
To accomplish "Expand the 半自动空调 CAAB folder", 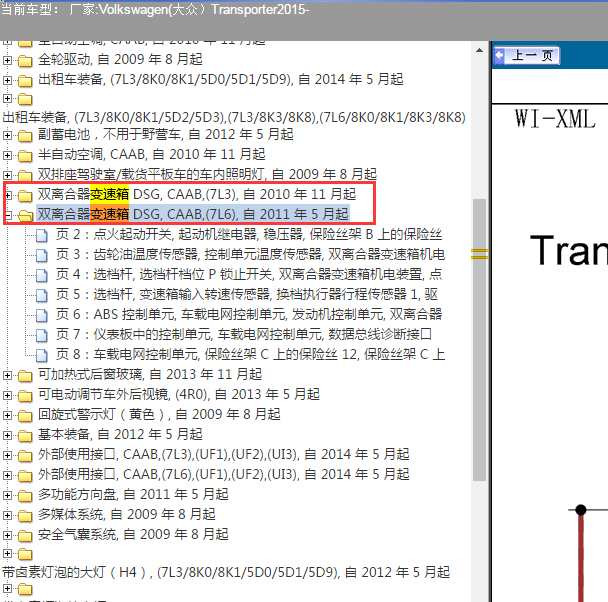I will (7, 155).
